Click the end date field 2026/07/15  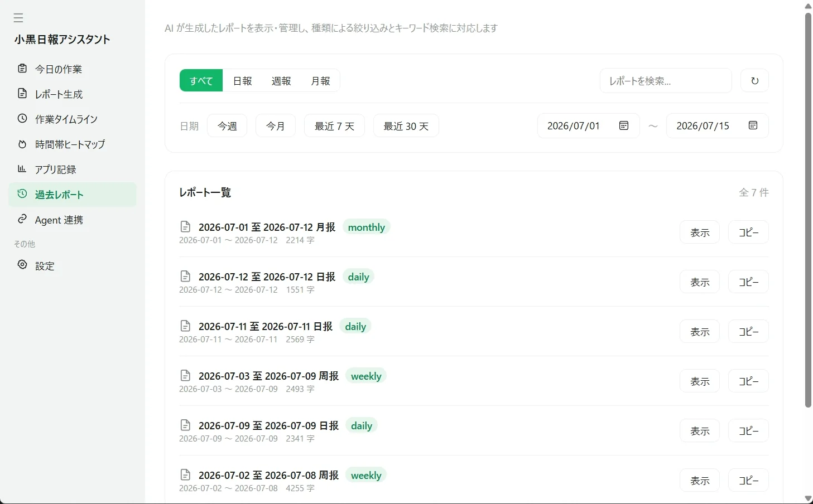click(x=717, y=126)
